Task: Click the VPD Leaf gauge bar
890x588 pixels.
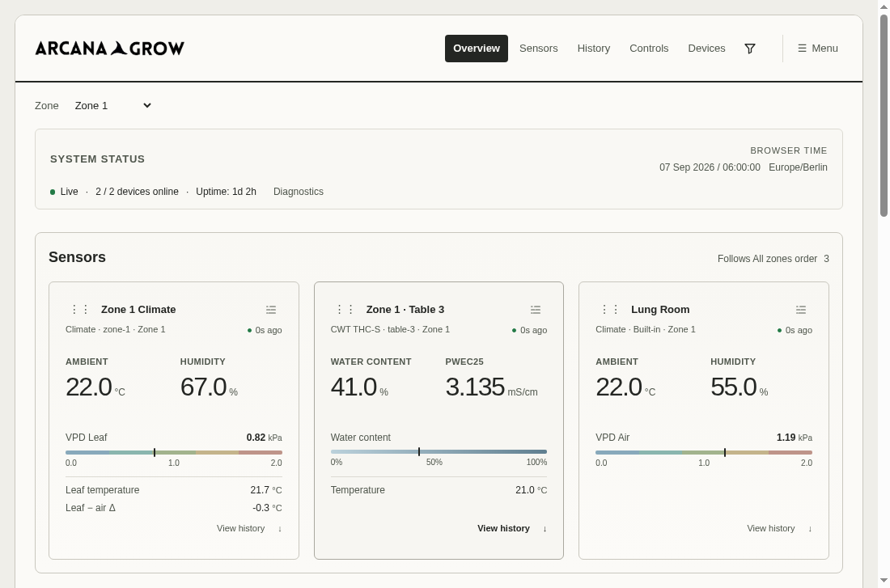Action: (x=174, y=452)
